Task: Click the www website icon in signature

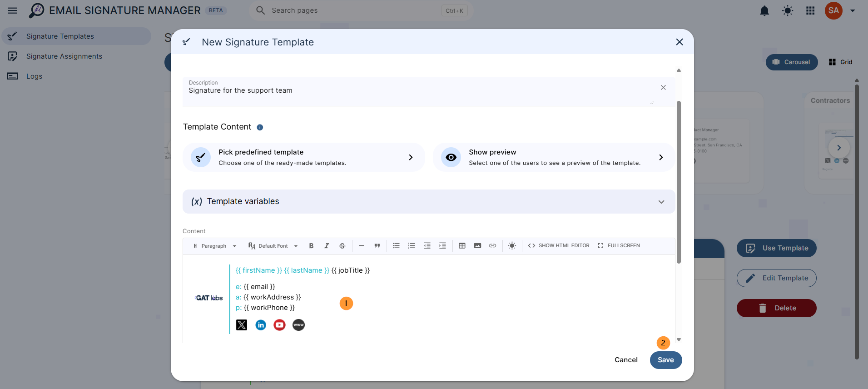Action: pyautogui.click(x=298, y=325)
